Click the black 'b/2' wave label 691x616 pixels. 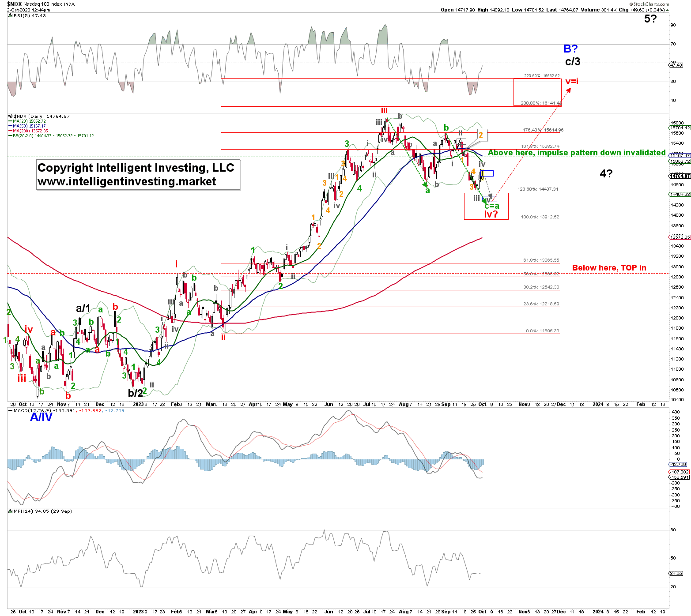click(136, 393)
